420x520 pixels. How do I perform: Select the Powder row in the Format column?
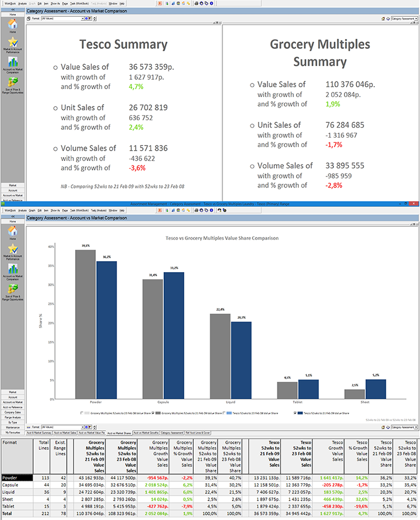(x=17, y=478)
